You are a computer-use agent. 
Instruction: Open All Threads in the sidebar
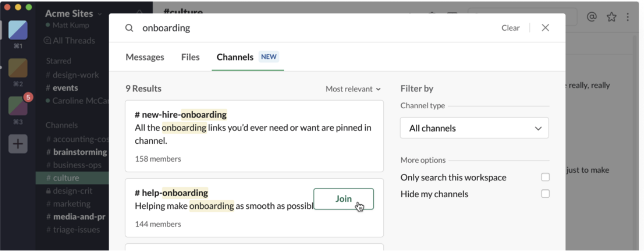click(x=69, y=41)
